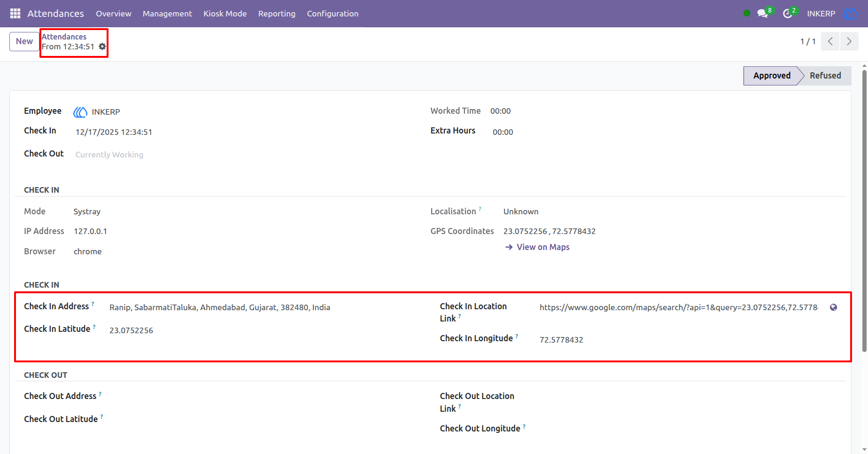Set status to Refused

(825, 76)
